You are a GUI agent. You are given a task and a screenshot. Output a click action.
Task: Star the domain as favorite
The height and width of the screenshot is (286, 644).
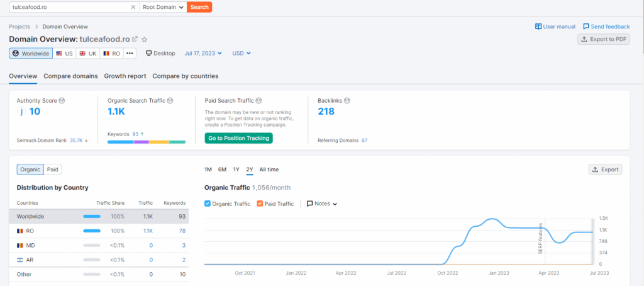point(144,40)
